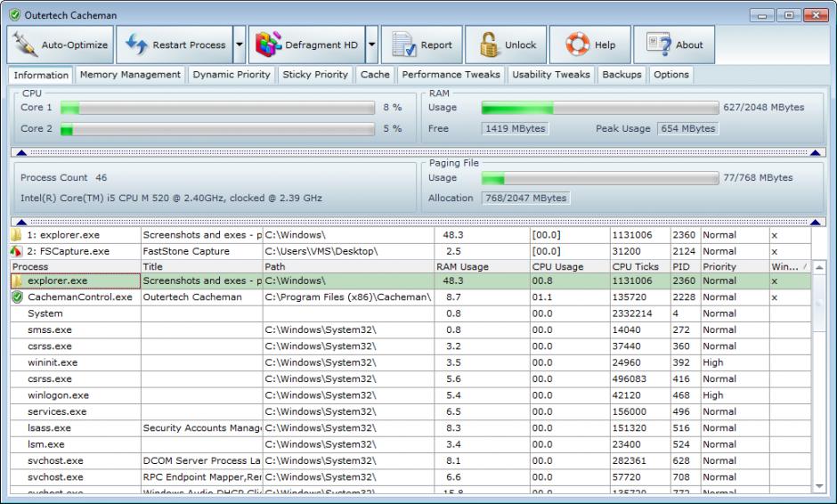Click the 627/2048 MBytes RAM usage text
Image resolution: width=837 pixels, height=504 pixels.
pyautogui.click(x=764, y=108)
